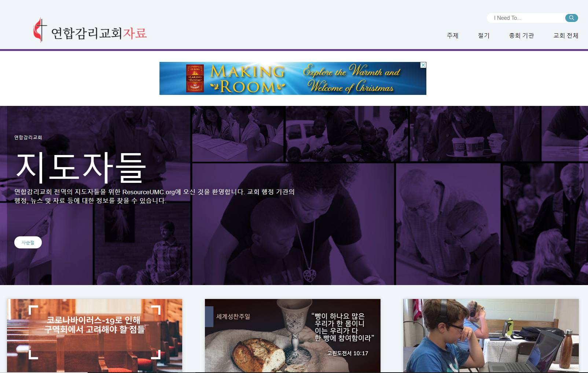Open the 절기 menu
This screenshot has width=588, height=373.
tap(484, 36)
